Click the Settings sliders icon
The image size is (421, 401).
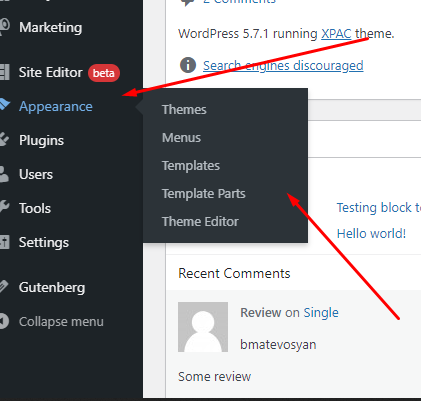click(5, 242)
